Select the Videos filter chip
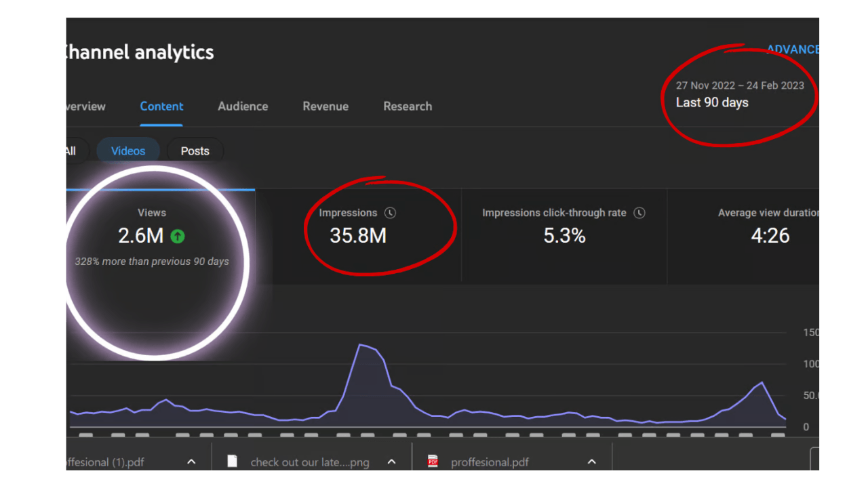This screenshot has height=488, width=868. (x=128, y=151)
